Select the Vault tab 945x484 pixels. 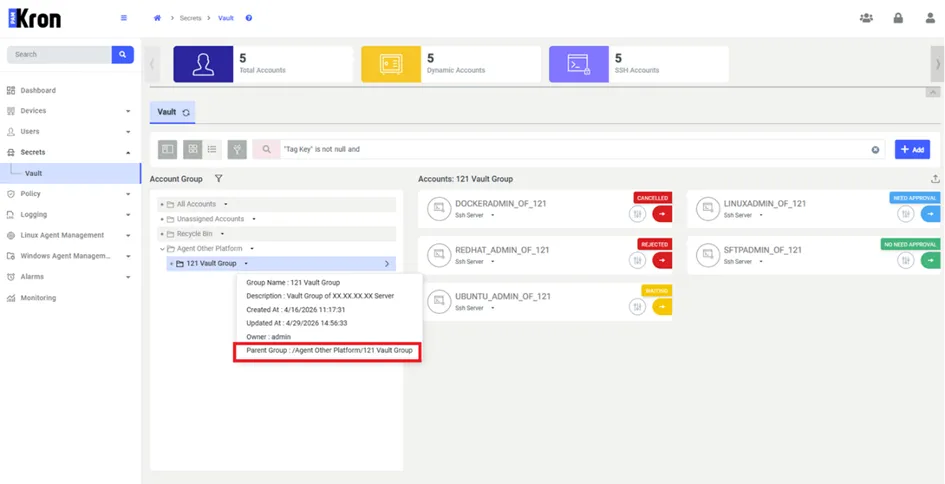pyautogui.click(x=172, y=112)
